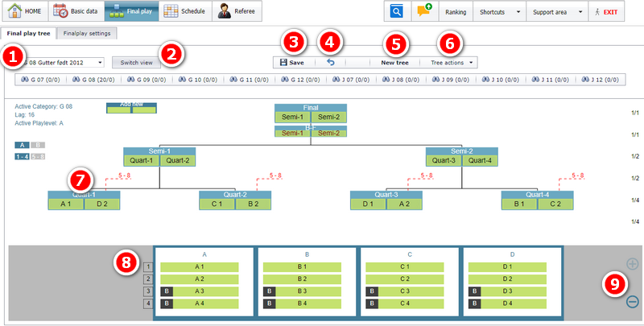Go to the Schedule section
The height and width of the screenshot is (326, 644).
point(185,11)
